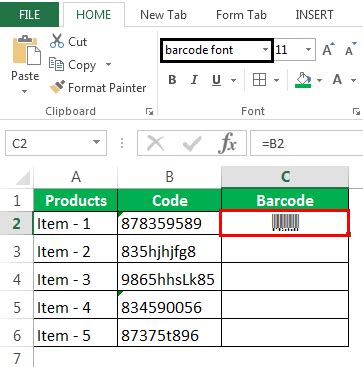This screenshot has width=363, height=367.
Task: Open the Font Color dropdown arrow
Action: (x=354, y=80)
